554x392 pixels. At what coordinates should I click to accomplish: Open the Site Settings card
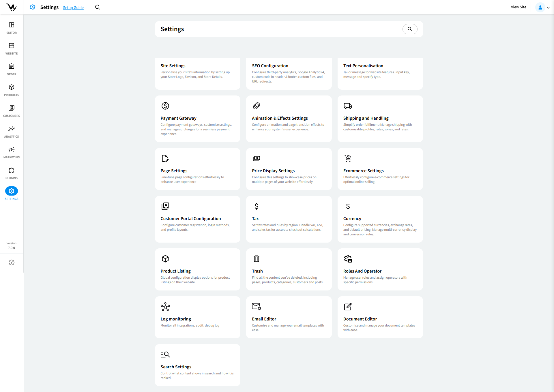click(197, 74)
